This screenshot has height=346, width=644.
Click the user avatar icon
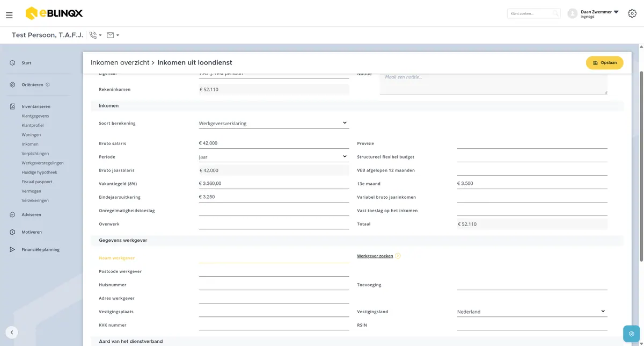click(x=573, y=13)
